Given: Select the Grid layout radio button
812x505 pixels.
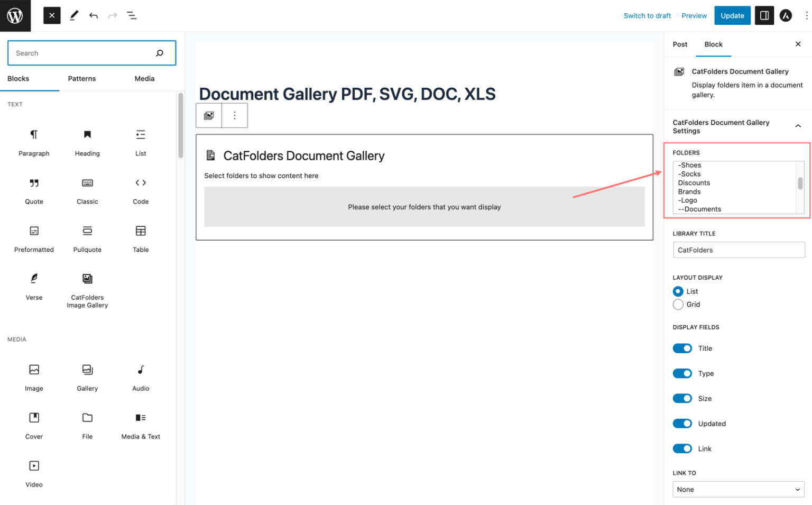Looking at the screenshot, I should tap(678, 304).
